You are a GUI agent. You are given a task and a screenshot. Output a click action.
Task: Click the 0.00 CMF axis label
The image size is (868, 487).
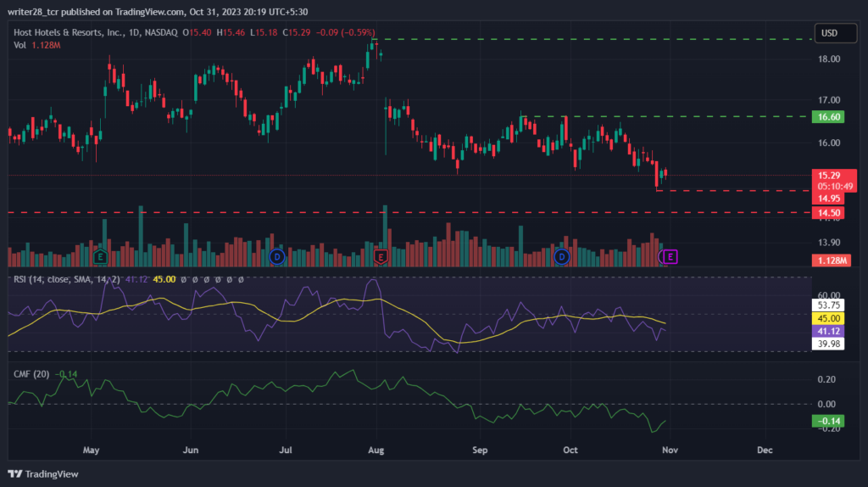[826, 405]
